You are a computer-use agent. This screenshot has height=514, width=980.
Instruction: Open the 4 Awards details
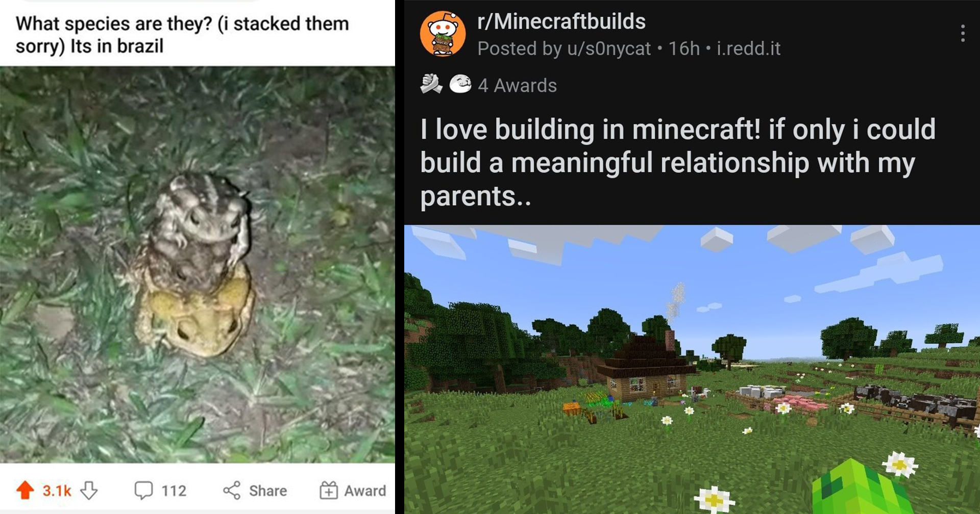[x=517, y=85]
